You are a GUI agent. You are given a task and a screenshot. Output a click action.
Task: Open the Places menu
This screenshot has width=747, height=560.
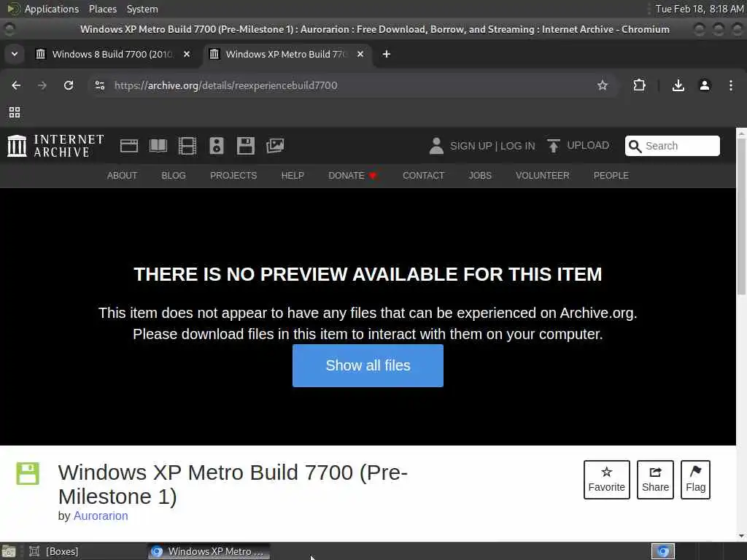tap(102, 9)
